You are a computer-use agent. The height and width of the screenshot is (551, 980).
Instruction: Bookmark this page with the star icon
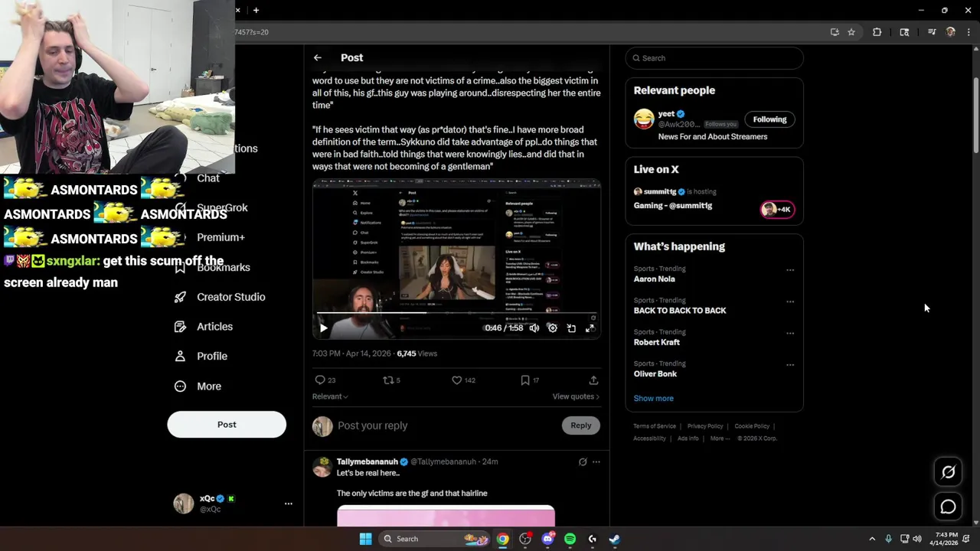(x=851, y=32)
